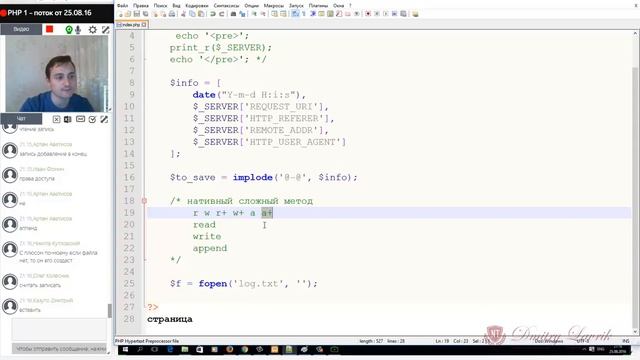
Task: Open the Правка menu
Action: tap(141, 6)
